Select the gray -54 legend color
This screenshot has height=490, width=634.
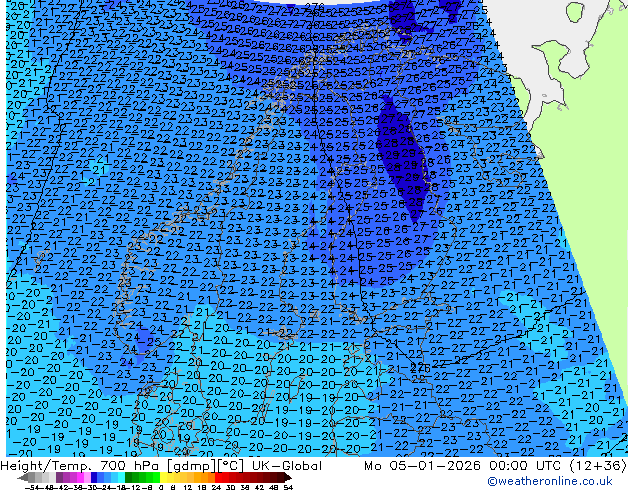[x=31, y=477]
